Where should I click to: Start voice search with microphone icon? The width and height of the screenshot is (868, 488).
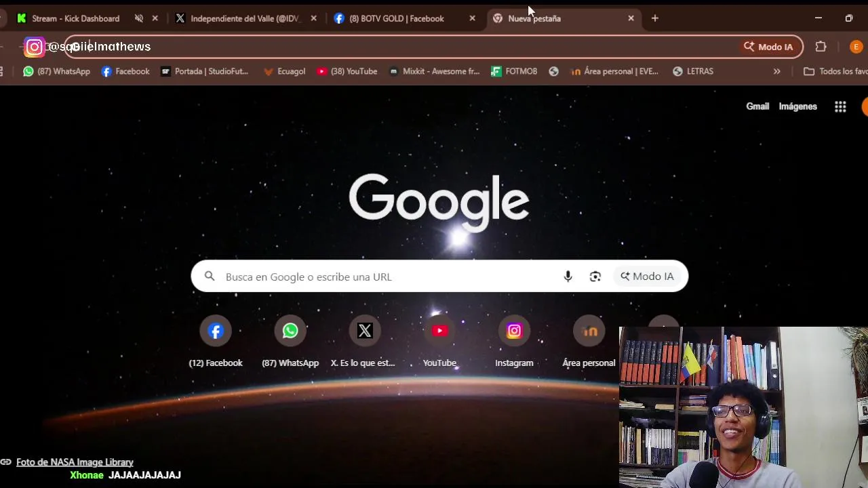(x=568, y=277)
